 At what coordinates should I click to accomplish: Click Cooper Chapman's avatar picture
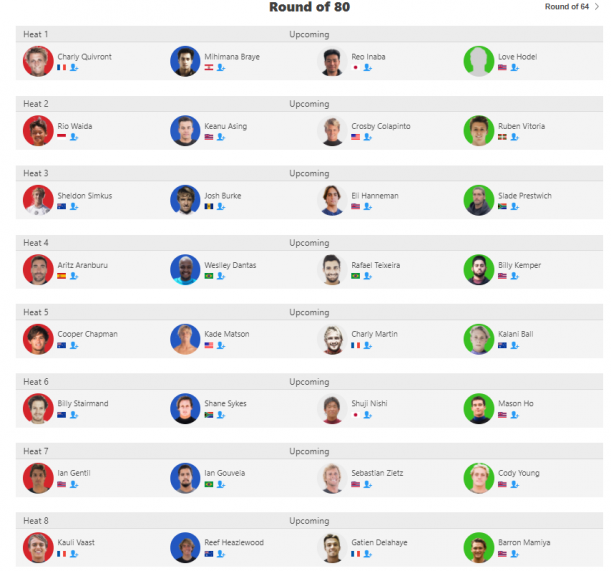[38, 339]
